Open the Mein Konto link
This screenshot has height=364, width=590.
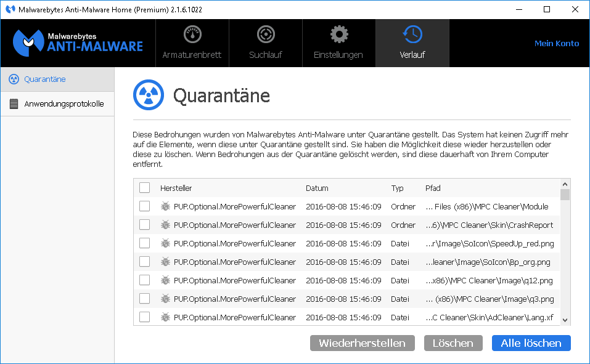(557, 43)
